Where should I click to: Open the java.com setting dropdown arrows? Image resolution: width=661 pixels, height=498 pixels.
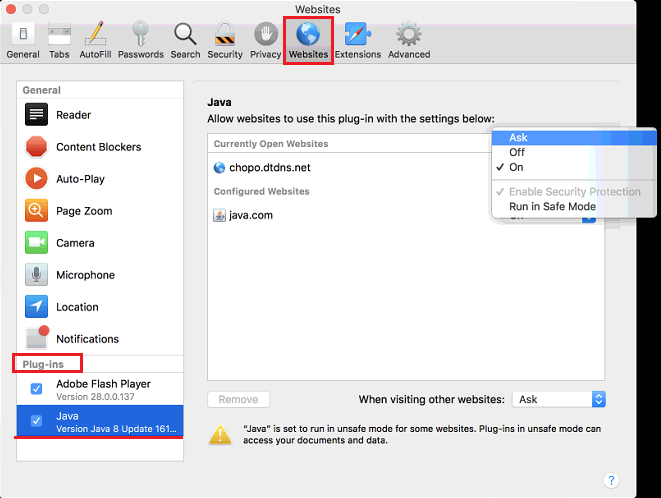coord(588,215)
